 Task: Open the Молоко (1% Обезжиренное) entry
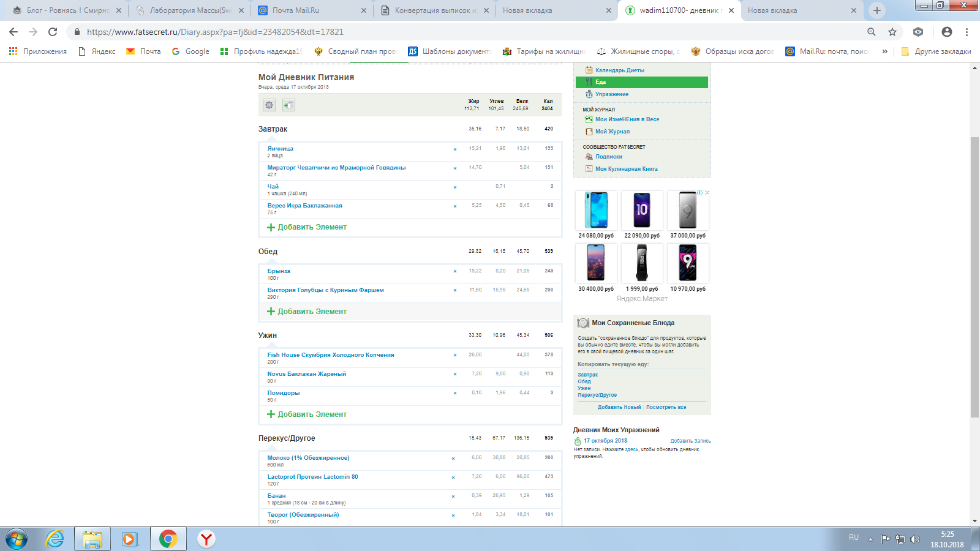point(308,458)
